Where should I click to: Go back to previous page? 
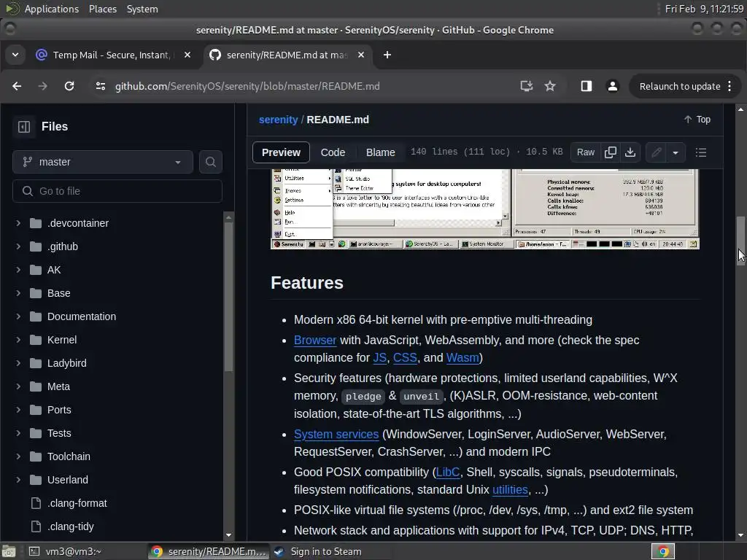pyautogui.click(x=18, y=86)
